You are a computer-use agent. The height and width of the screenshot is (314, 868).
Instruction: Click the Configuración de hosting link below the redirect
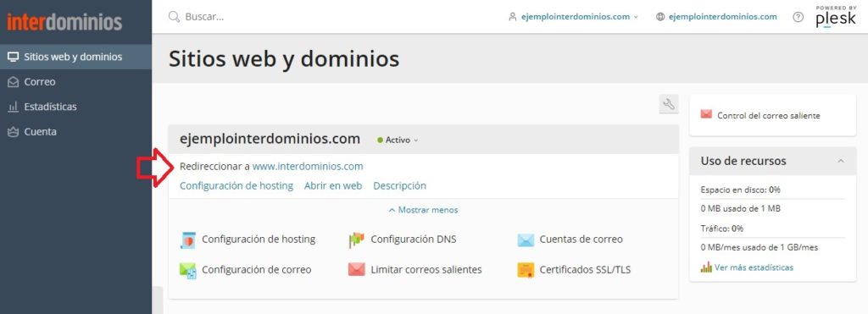pyautogui.click(x=236, y=185)
